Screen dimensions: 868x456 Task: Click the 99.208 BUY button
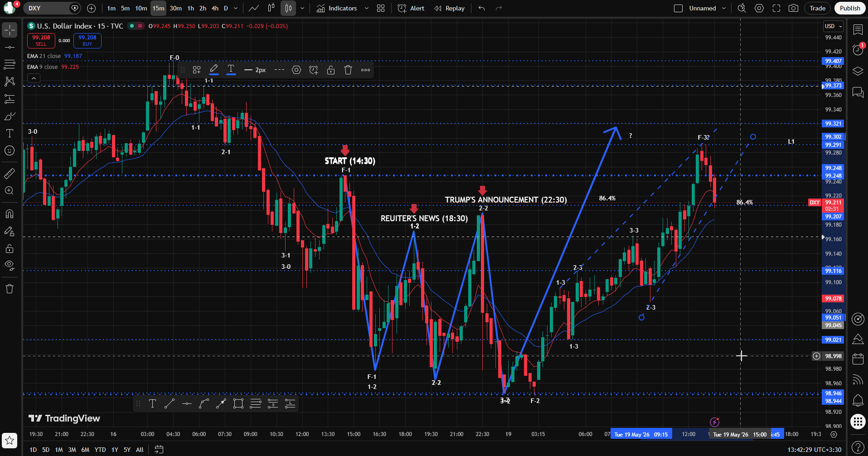pos(87,41)
